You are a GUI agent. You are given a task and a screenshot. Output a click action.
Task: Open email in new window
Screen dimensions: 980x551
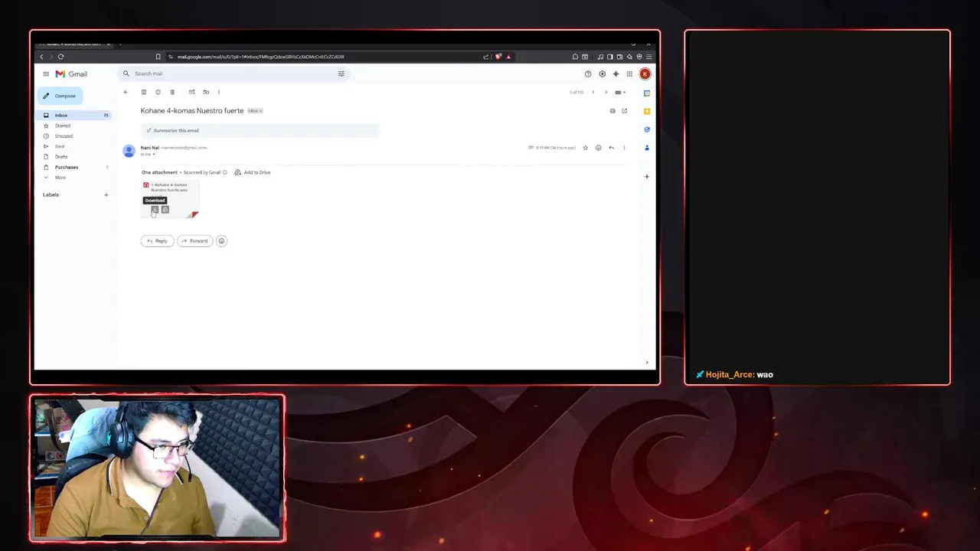(x=624, y=111)
